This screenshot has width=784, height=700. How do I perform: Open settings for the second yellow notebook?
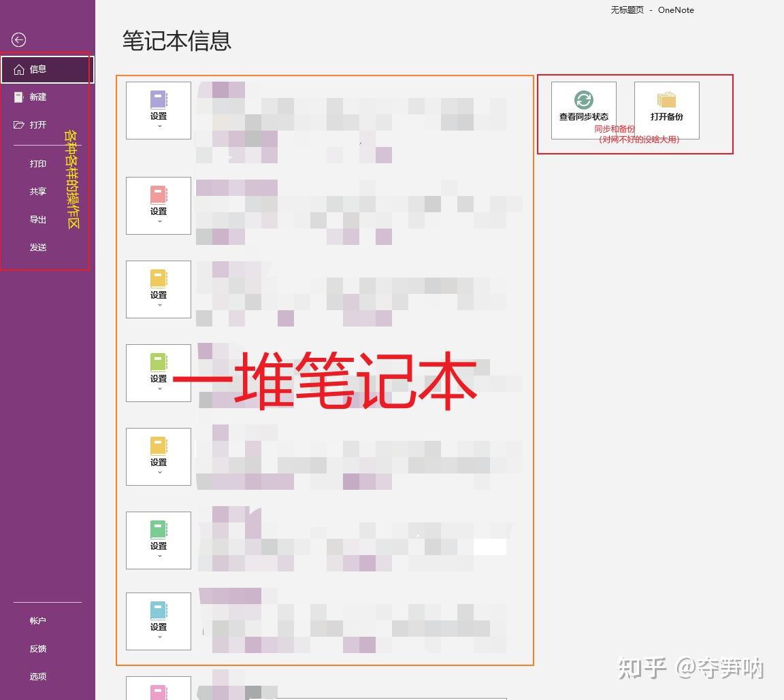159,456
